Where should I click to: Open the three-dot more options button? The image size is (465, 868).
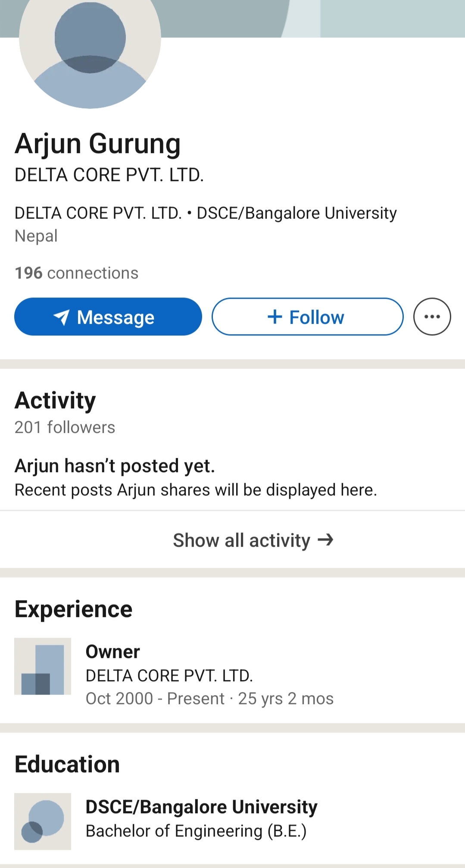(x=432, y=316)
